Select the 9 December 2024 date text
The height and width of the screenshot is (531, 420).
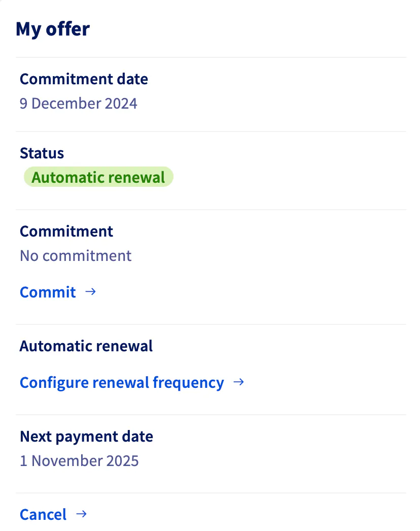[79, 104]
